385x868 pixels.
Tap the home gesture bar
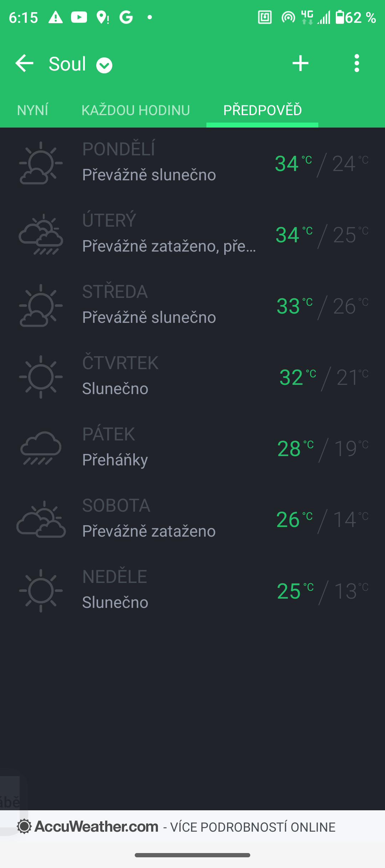192,855
